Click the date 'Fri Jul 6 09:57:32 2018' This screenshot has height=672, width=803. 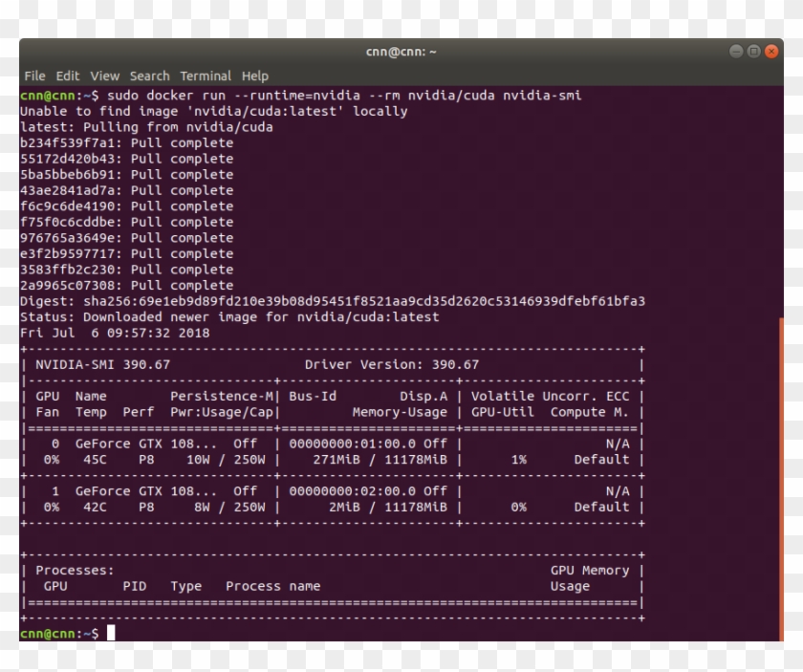click(115, 333)
